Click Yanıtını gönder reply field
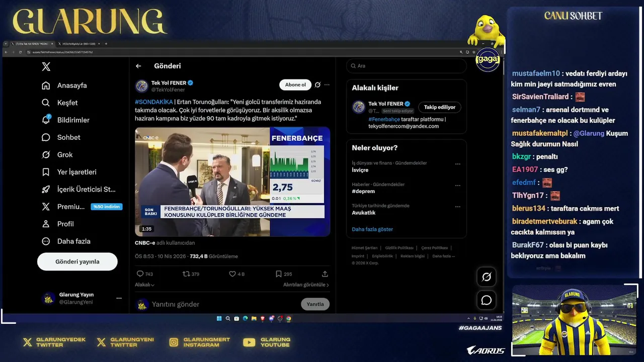The height and width of the screenshot is (362, 644). click(x=176, y=304)
